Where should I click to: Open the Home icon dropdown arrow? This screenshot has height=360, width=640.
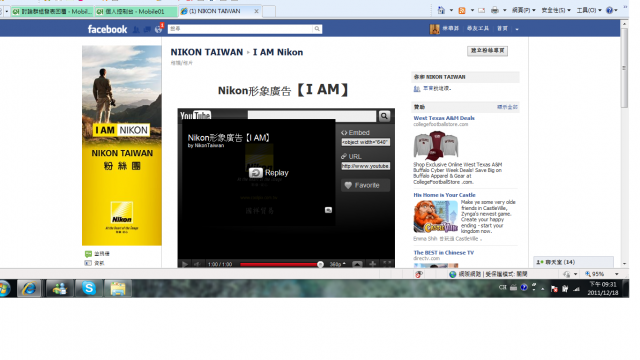coord(451,10)
